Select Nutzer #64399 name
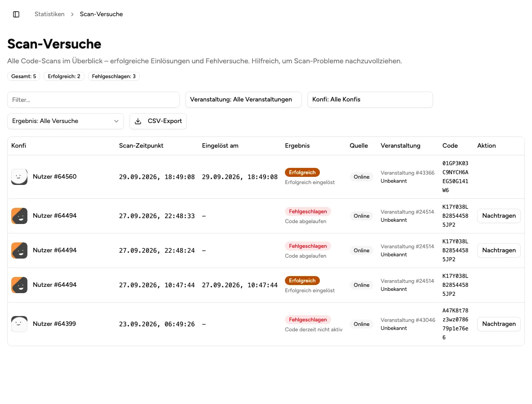This screenshot has height=404, width=532. [54, 324]
